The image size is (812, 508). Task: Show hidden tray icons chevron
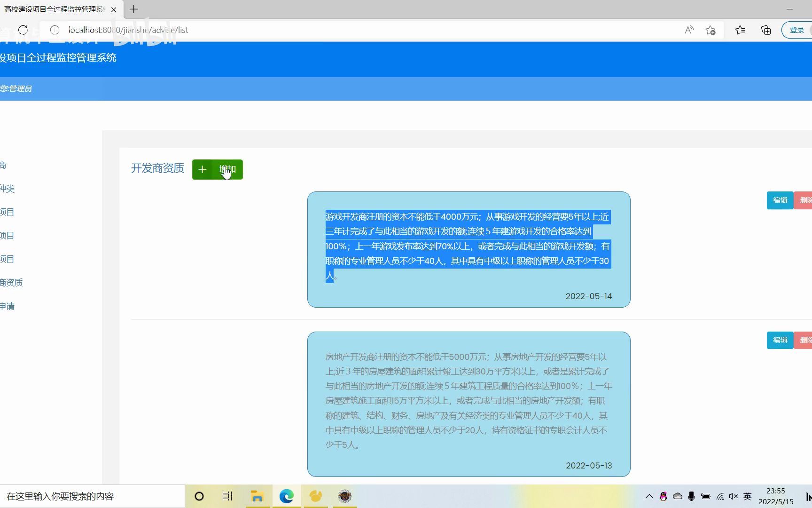[x=649, y=496]
